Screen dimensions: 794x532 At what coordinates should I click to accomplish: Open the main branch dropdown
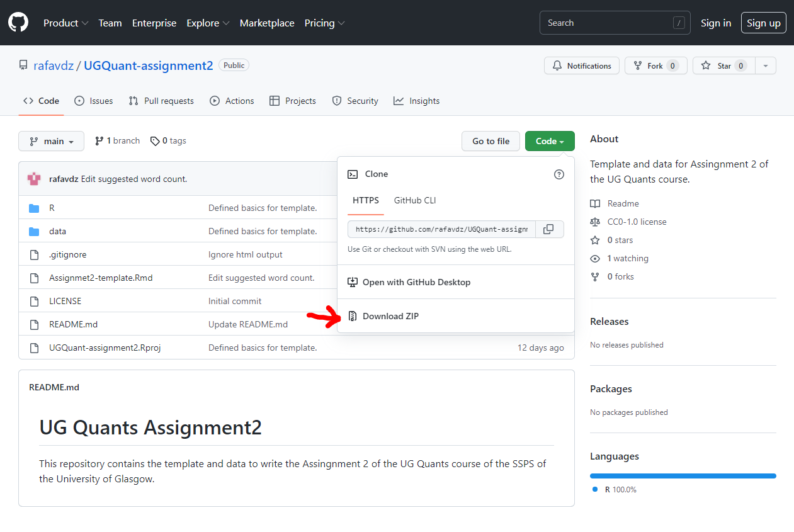click(51, 140)
